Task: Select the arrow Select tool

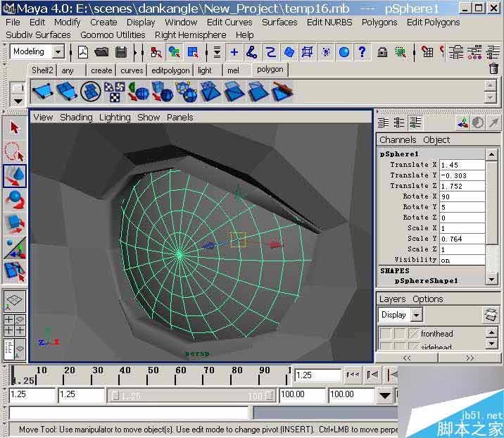Action: pos(15,127)
